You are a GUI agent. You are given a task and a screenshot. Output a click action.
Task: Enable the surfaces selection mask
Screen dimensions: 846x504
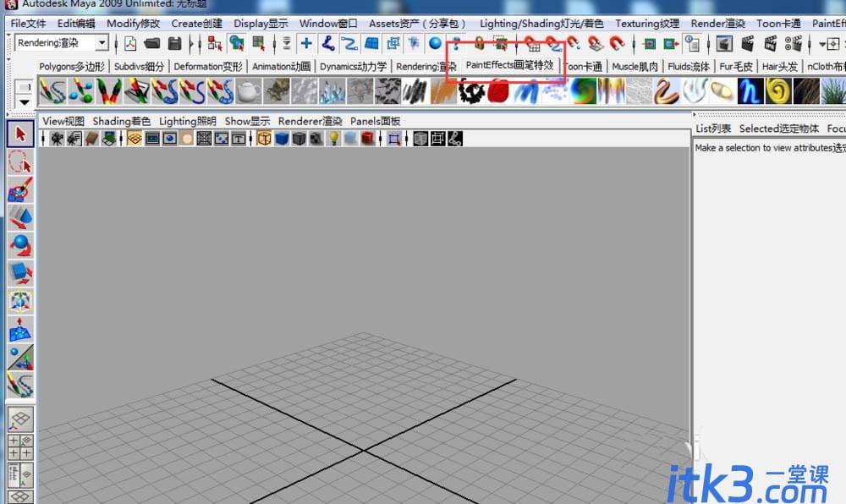click(x=371, y=43)
